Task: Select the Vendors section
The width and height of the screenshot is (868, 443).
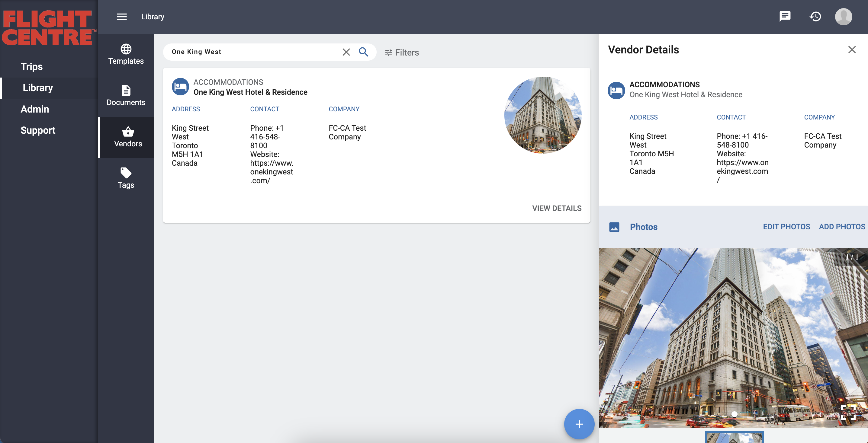Action: coord(127,137)
